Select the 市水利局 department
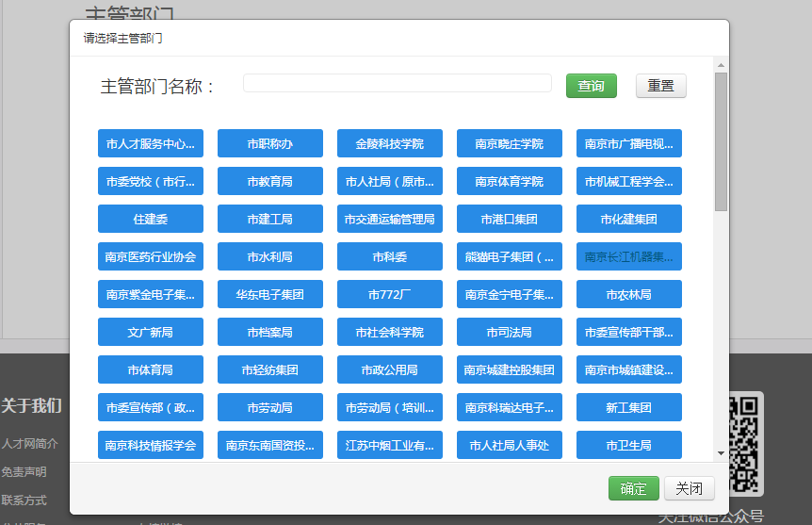 point(269,257)
